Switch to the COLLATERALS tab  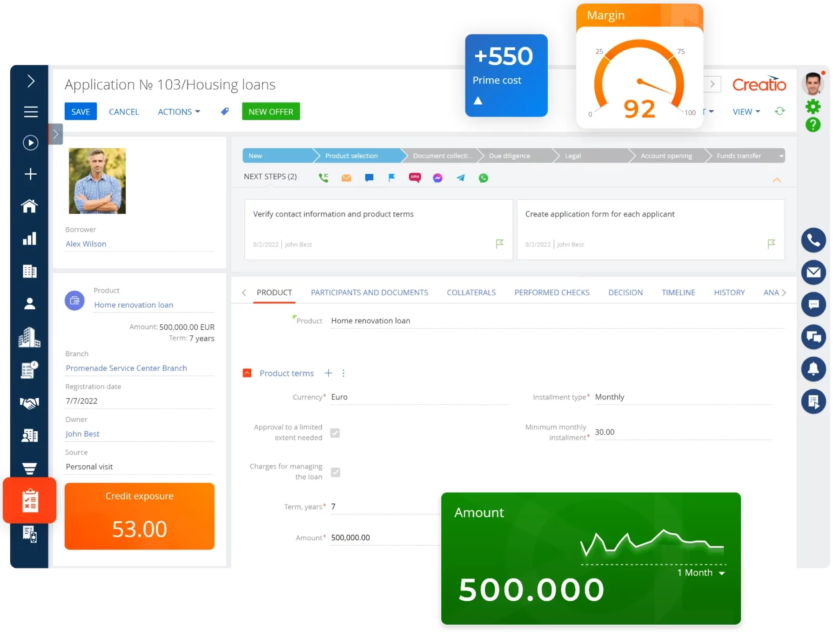[x=471, y=292]
